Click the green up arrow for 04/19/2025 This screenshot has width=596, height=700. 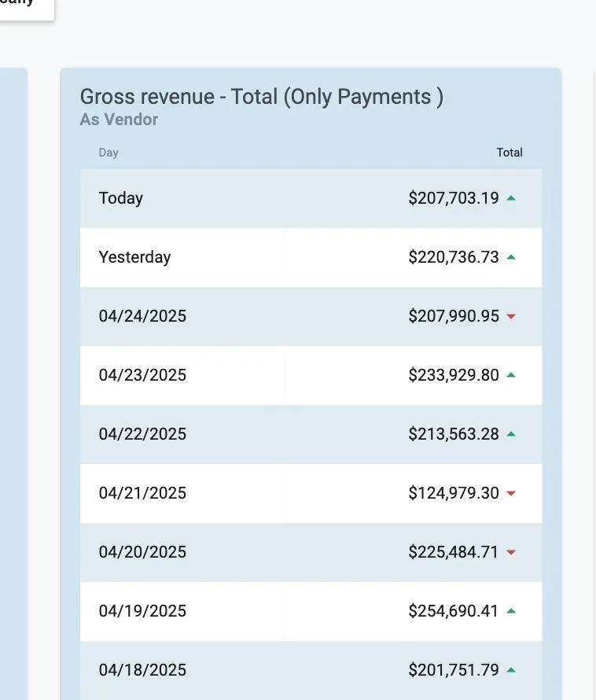(511, 611)
